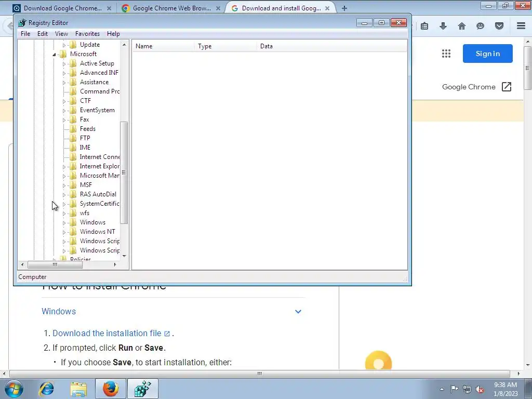Click the Sign in button
Viewport: 532px width, 399px height.
pos(487,54)
